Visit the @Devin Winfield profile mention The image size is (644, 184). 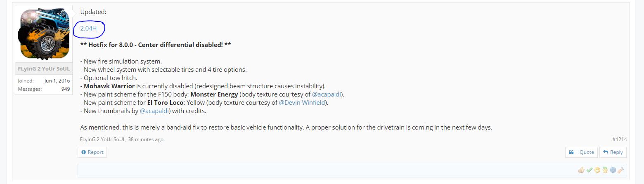(303, 103)
